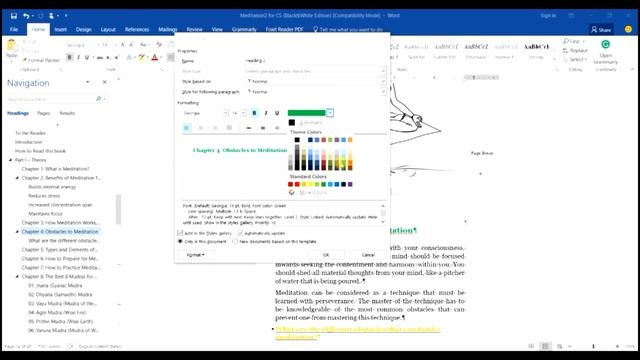Toggle Bold in the ribbon Font group
The height and width of the screenshot is (360, 640).
69,58
